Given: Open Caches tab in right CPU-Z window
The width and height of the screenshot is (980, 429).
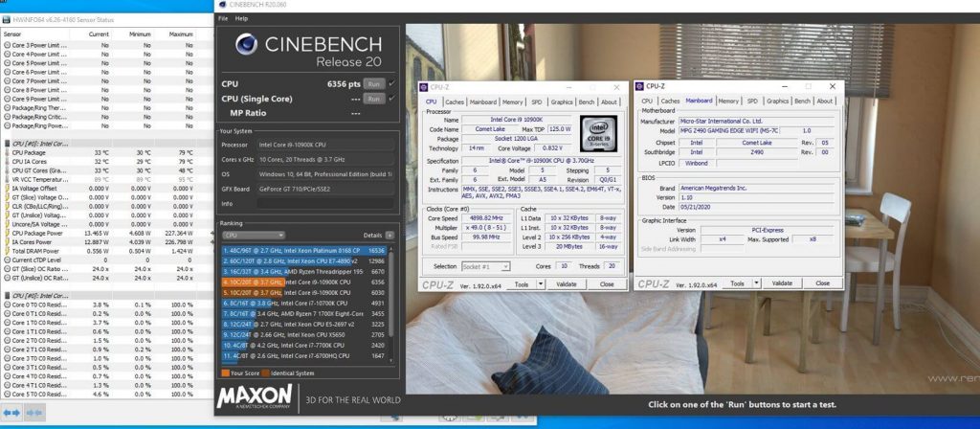Looking at the screenshot, I should click(x=670, y=101).
